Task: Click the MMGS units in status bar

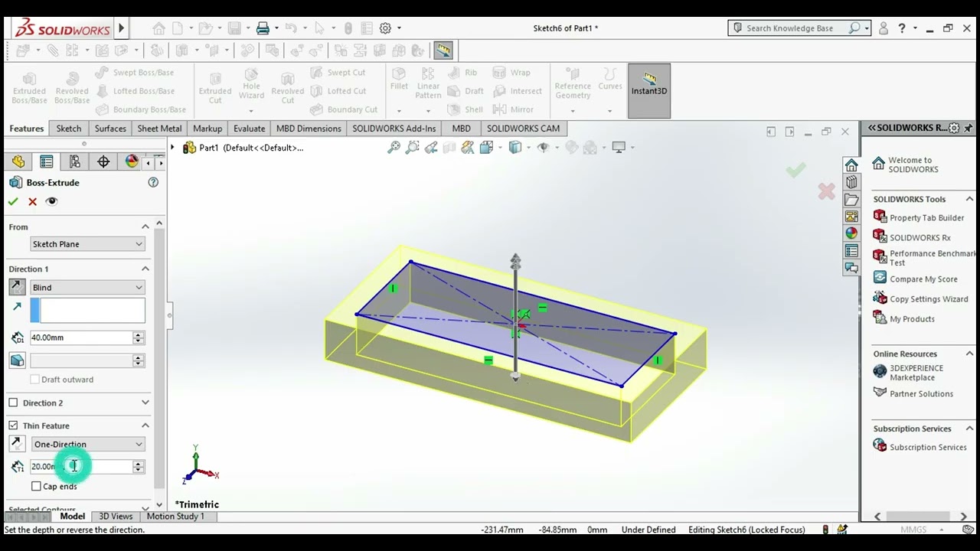Action: tap(913, 530)
